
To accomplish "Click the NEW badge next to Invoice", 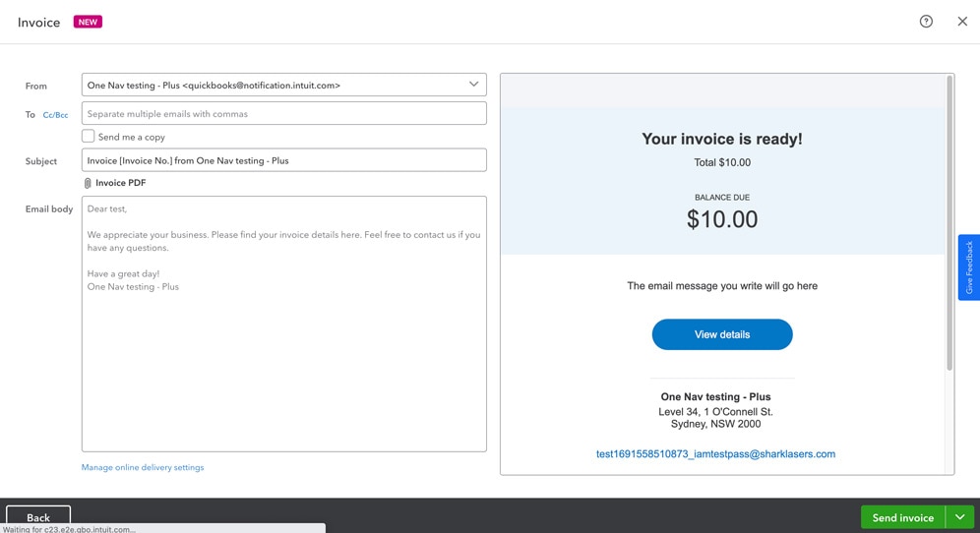I will tap(88, 22).
